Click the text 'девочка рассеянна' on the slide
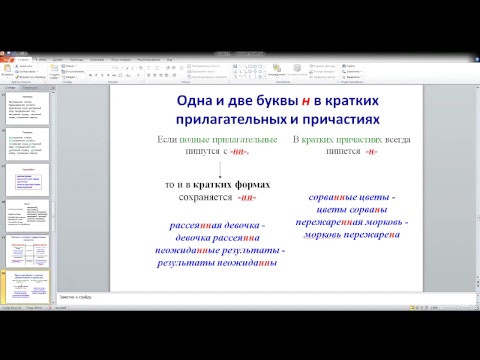Screen dimensions: 480x360 click(217, 238)
